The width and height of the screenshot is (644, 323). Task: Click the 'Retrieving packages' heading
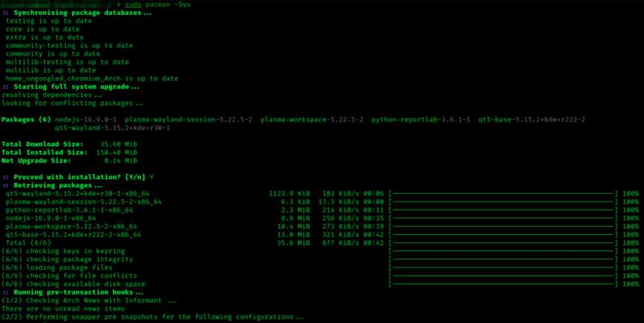pos(62,185)
